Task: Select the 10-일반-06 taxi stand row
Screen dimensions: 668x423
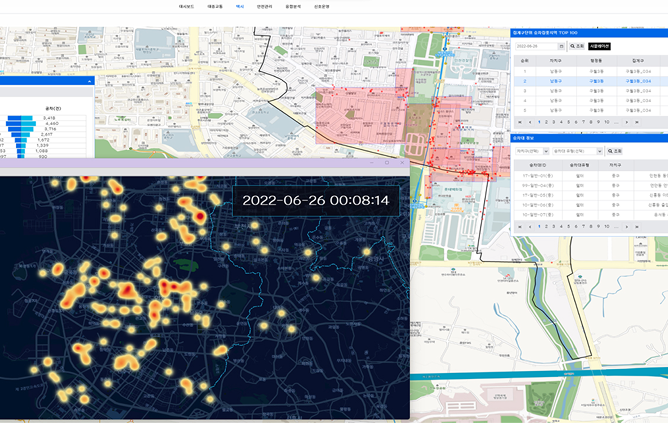Action: (590, 205)
